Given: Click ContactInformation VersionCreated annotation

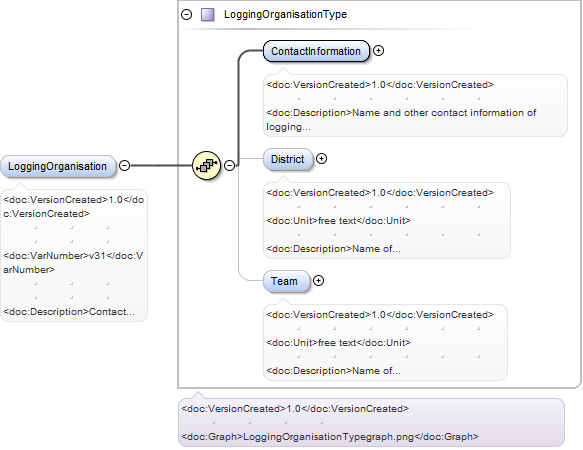Looking at the screenshot, I should coord(380,85).
